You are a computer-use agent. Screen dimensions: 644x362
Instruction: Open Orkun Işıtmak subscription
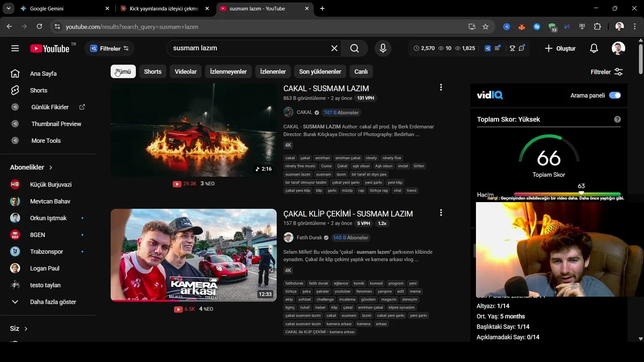(x=48, y=218)
